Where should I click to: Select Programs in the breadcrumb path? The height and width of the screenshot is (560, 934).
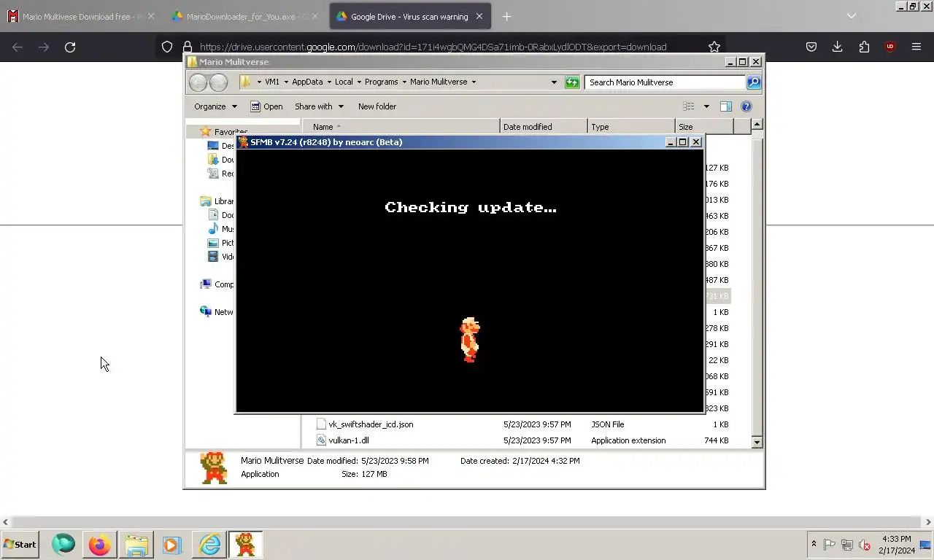click(x=382, y=82)
